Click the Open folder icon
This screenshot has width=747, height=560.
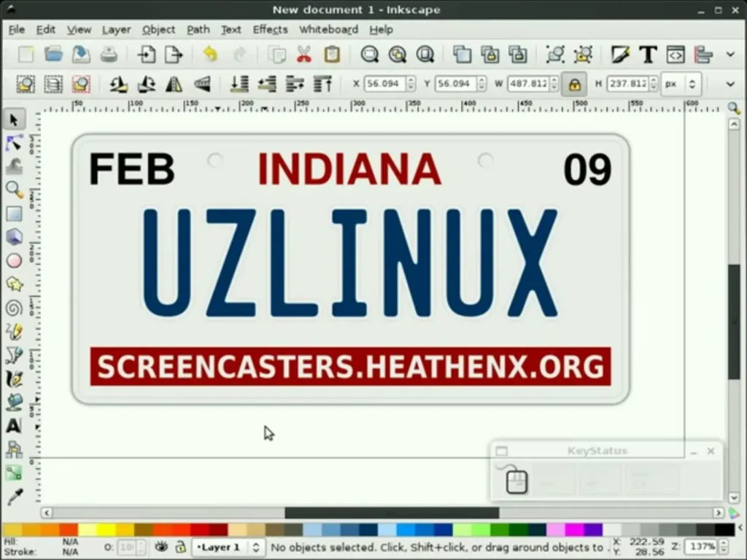point(53,54)
